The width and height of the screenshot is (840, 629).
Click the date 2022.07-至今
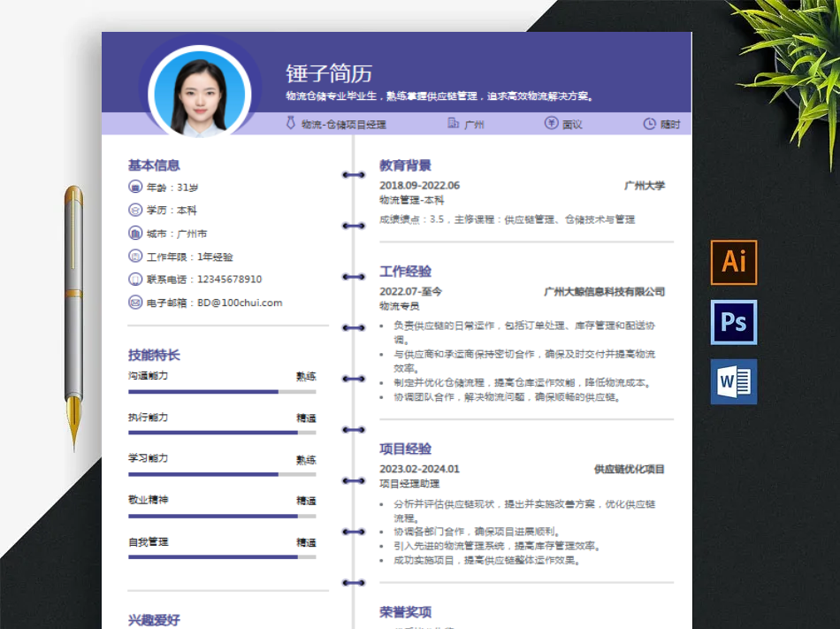coord(411,291)
